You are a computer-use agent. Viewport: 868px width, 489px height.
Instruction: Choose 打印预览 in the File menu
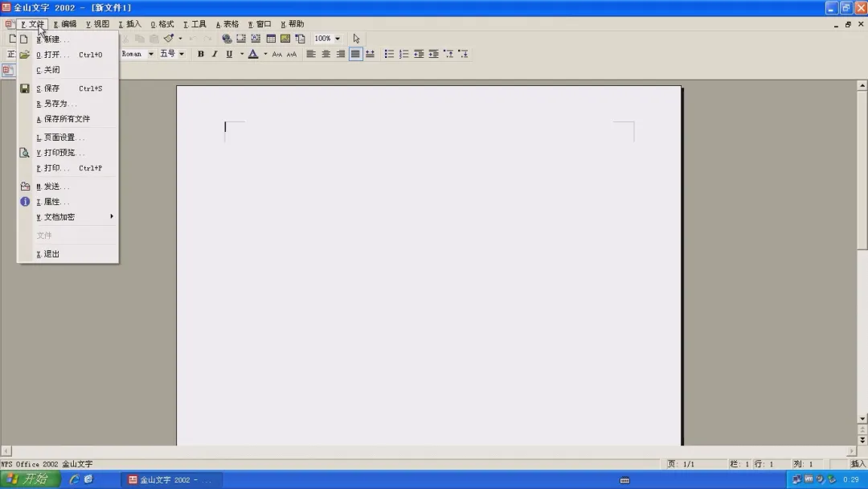[68, 153]
